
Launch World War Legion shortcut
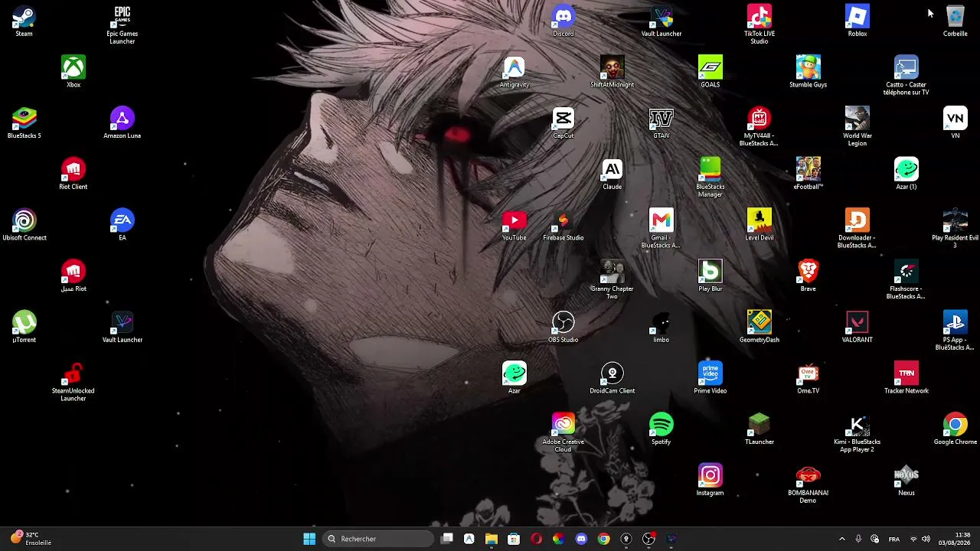(857, 127)
